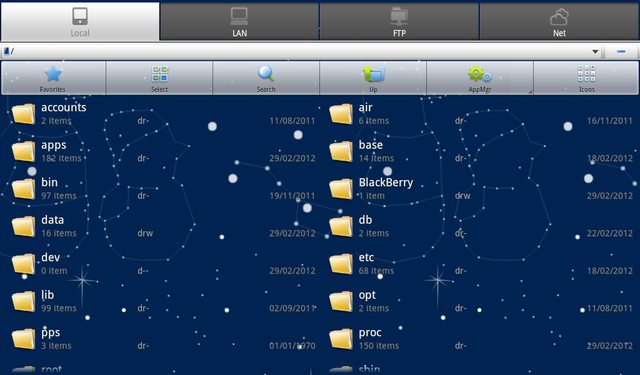
Task: Switch to the Local tab
Action: [80, 22]
